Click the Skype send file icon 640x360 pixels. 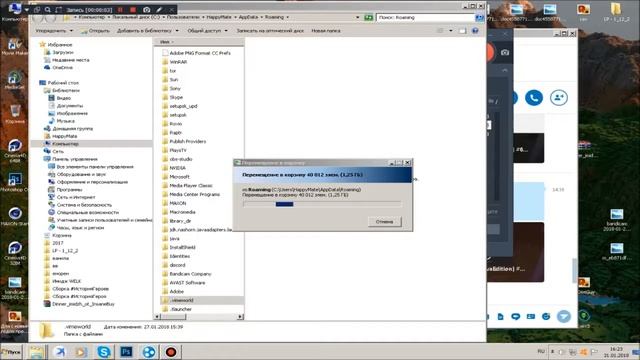pyautogui.click(x=500, y=316)
